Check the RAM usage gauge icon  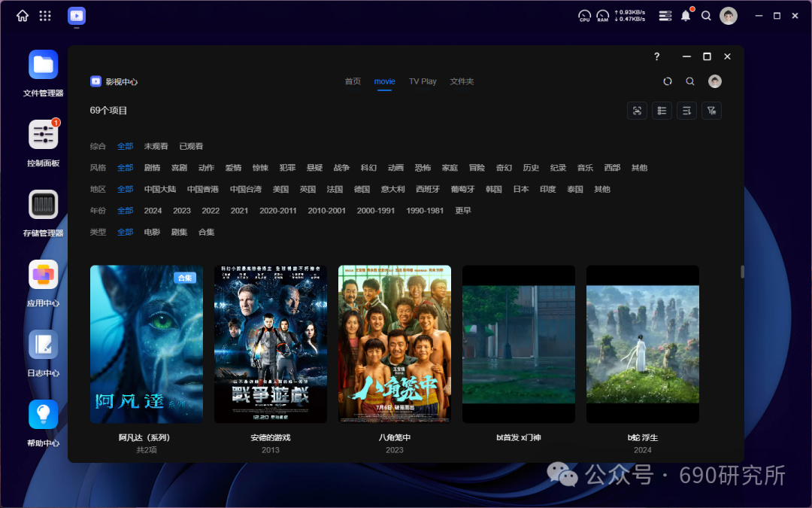pyautogui.click(x=603, y=16)
